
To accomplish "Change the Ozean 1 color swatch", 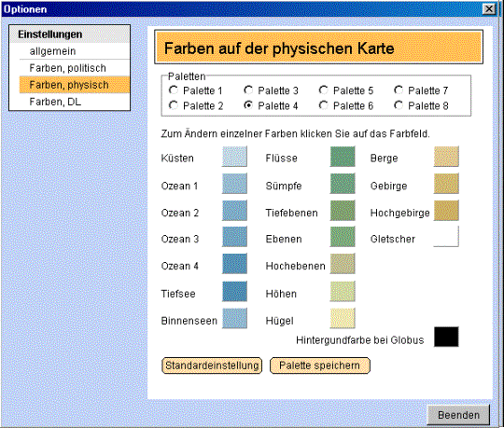I will 234,184.
